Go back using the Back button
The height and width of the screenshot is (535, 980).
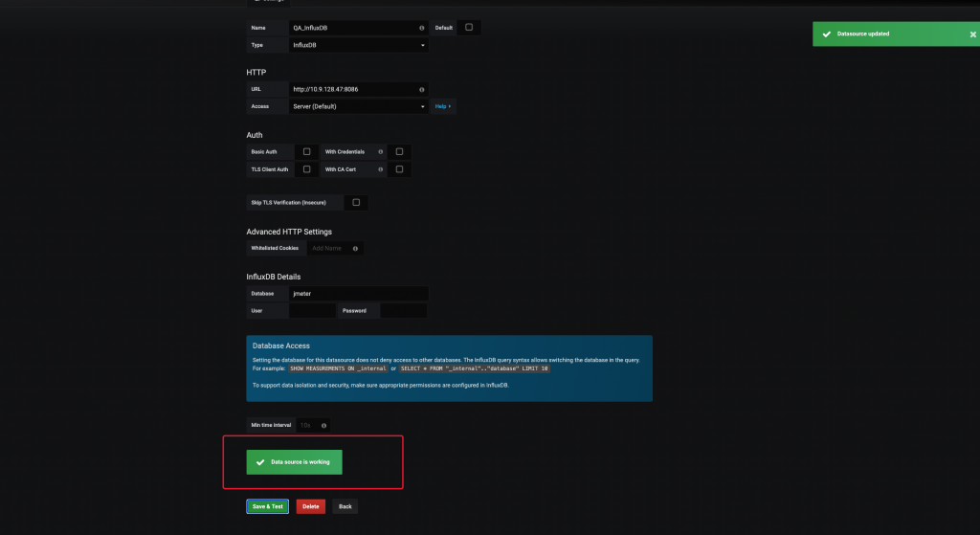click(x=345, y=506)
